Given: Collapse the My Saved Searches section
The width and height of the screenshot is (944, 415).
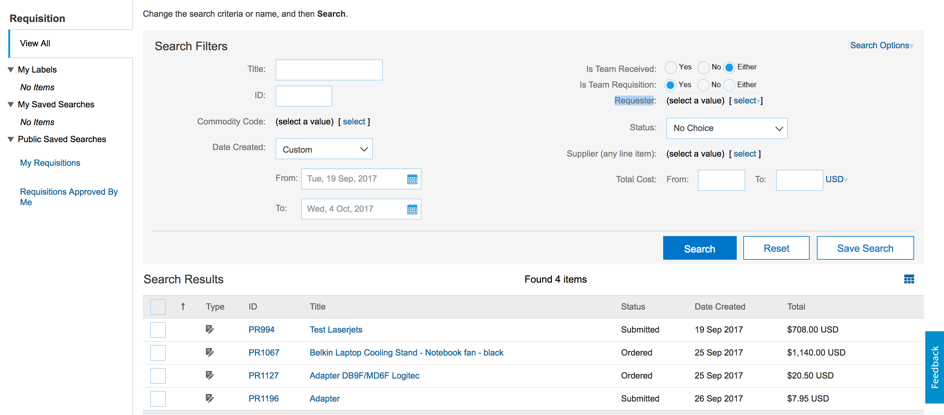Looking at the screenshot, I should (x=11, y=105).
